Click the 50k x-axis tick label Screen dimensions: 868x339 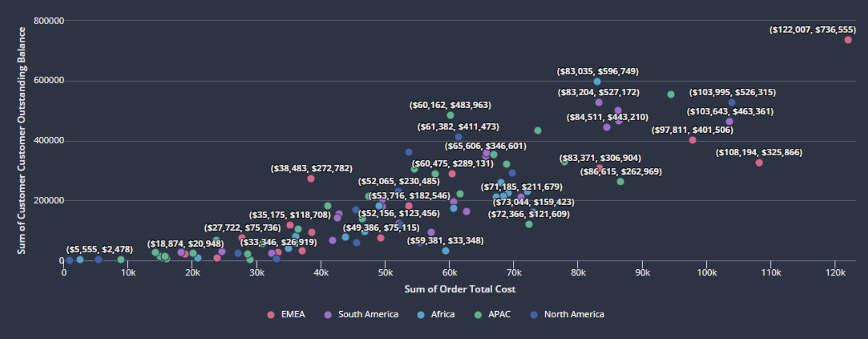(x=386, y=272)
